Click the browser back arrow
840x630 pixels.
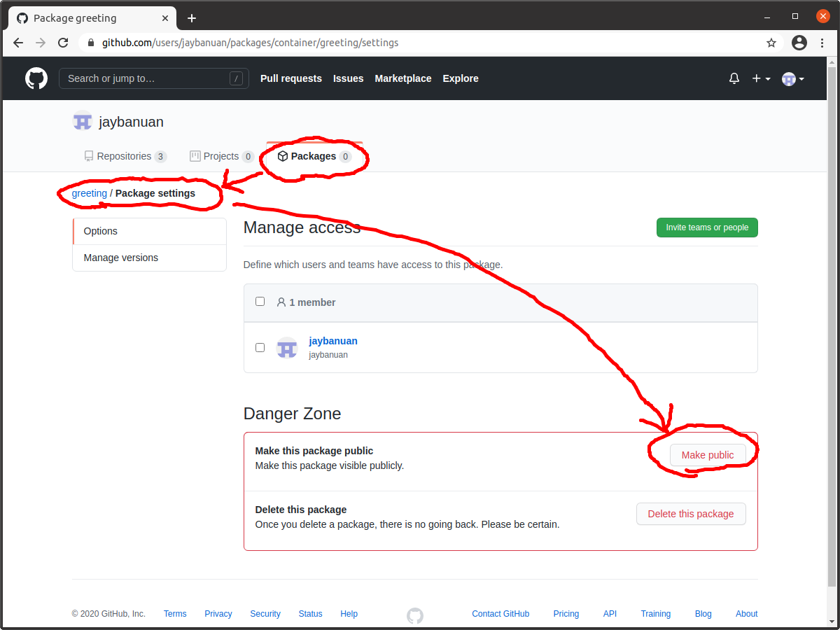coord(18,43)
